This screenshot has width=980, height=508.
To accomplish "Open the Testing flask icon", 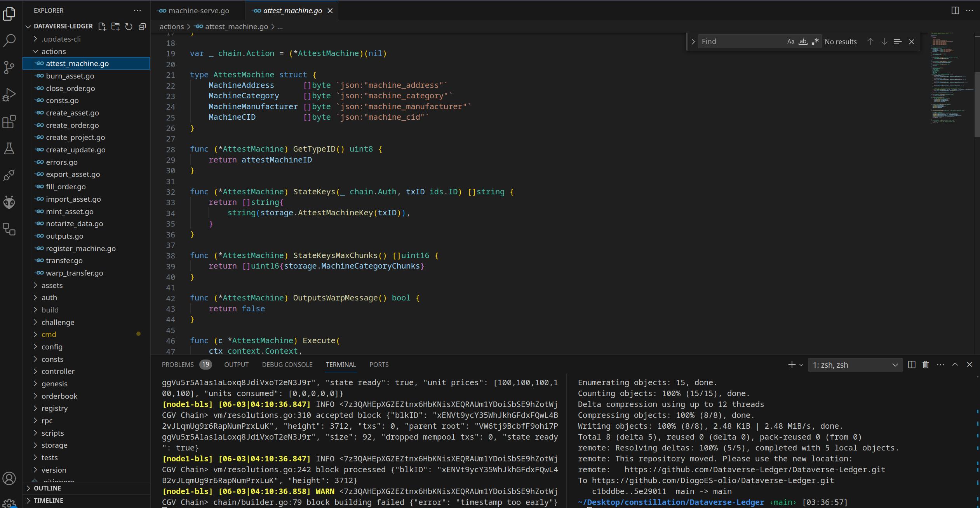I will (x=9, y=148).
